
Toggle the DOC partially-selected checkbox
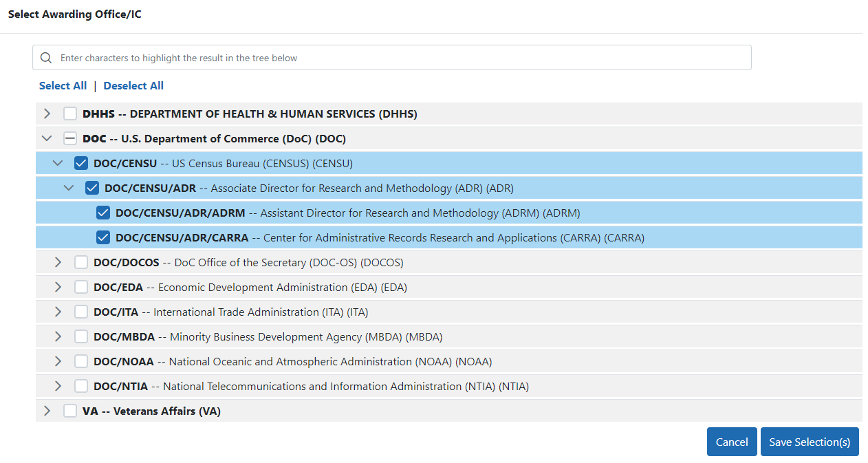pyautogui.click(x=70, y=138)
